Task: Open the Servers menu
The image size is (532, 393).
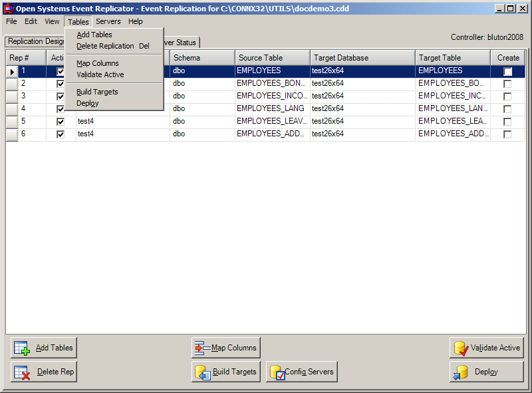Action: [108, 21]
